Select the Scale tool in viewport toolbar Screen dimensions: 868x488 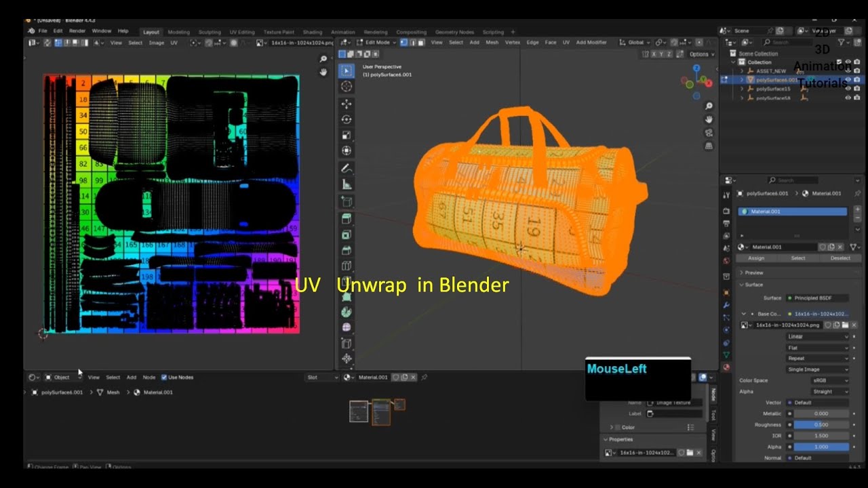tap(347, 135)
